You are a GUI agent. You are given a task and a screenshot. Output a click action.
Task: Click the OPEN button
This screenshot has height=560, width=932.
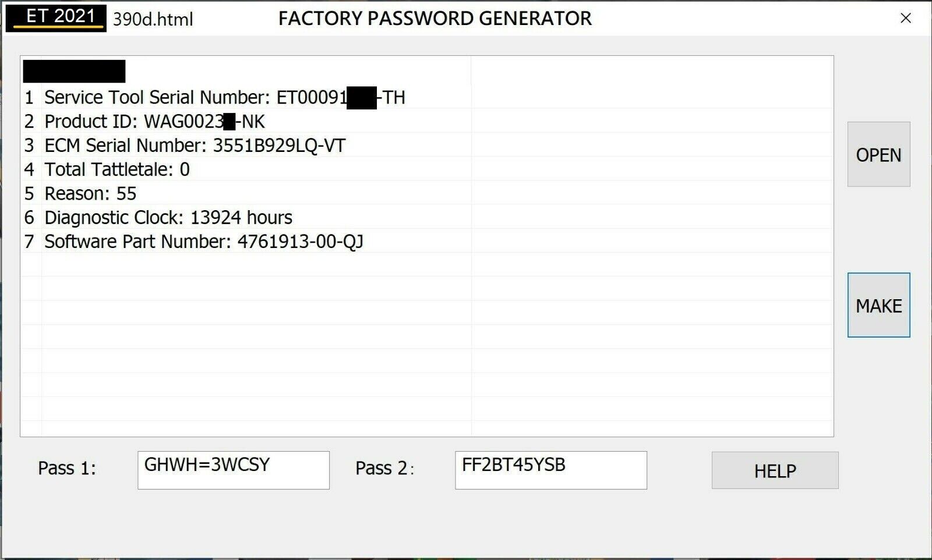878,154
